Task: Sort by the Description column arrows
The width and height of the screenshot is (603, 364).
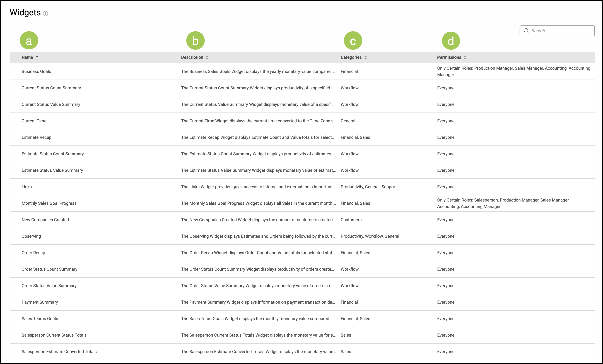Action: pos(207,57)
